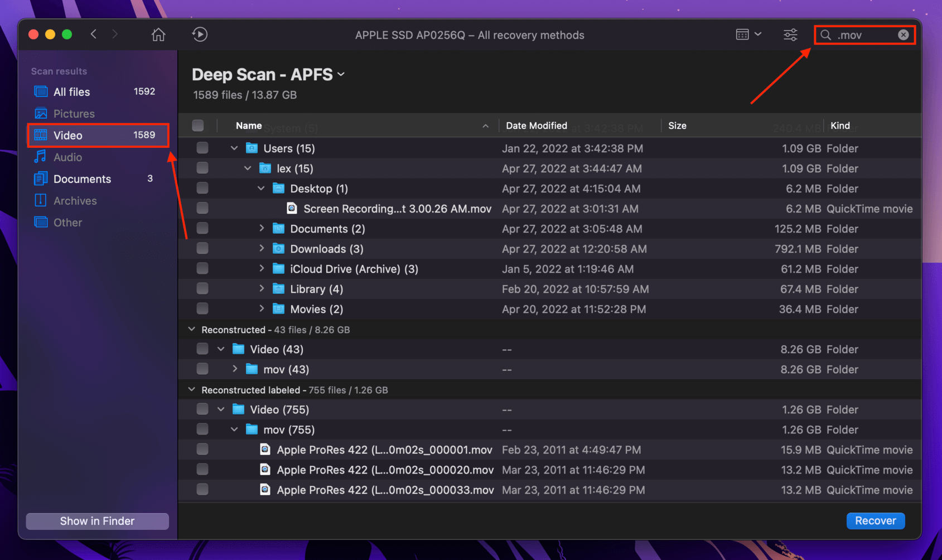Click the Library folder icon
This screenshot has height=560, width=942.
(x=278, y=288)
